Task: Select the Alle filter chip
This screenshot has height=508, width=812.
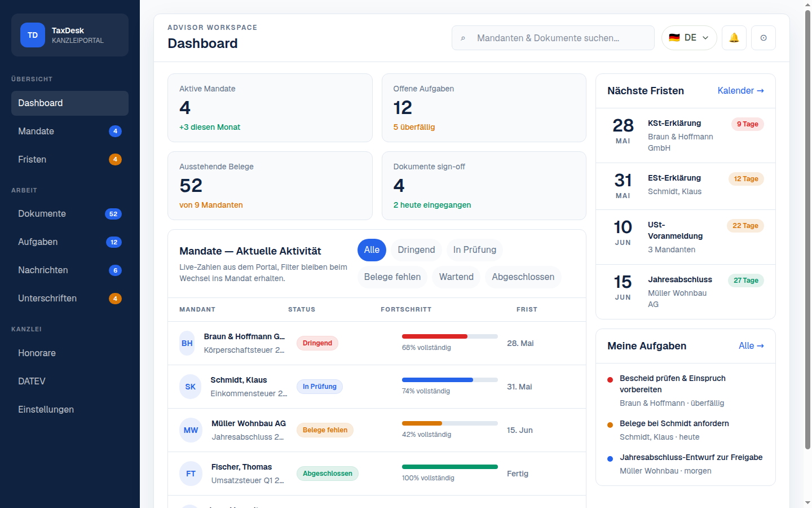Action: point(372,250)
